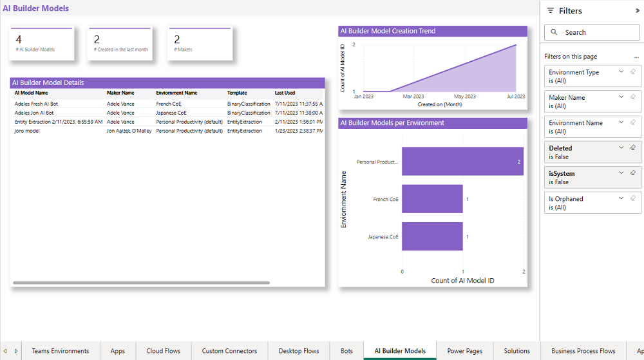Image resolution: width=644 pixels, height=360 pixels.
Task: Expand the Environment Name filter card
Action: point(621,122)
